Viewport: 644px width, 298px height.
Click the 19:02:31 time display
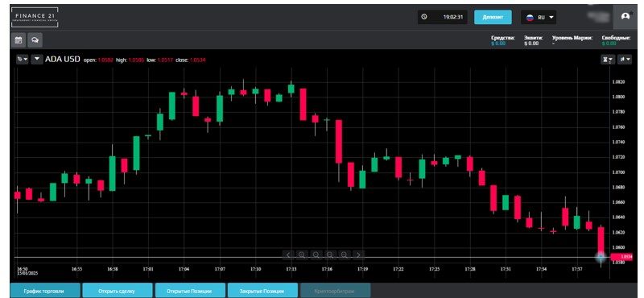coord(453,17)
